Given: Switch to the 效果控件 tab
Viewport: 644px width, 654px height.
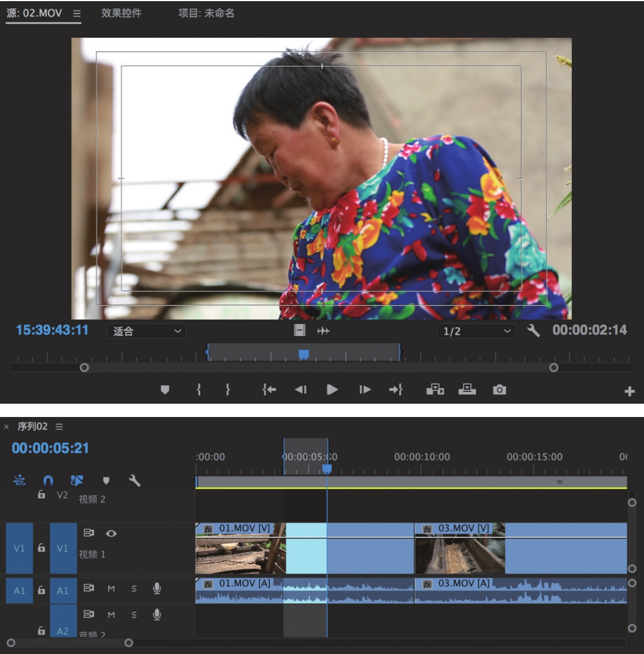Looking at the screenshot, I should tap(121, 13).
